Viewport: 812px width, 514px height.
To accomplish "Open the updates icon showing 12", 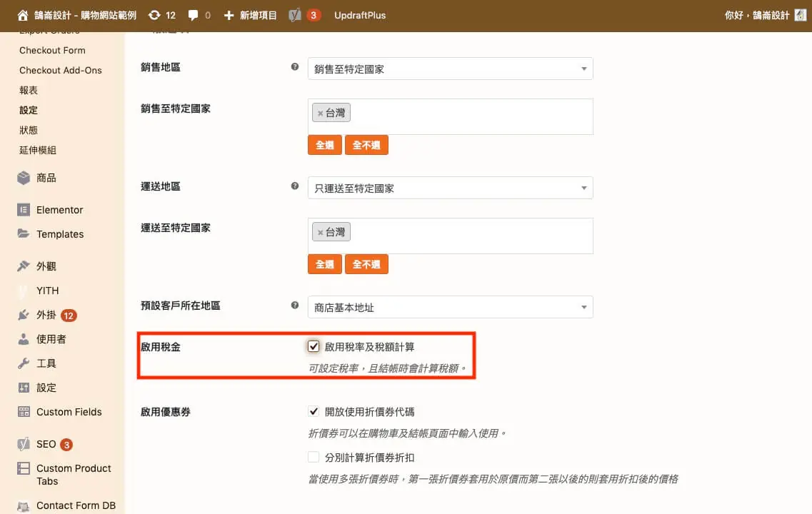I will (154, 16).
